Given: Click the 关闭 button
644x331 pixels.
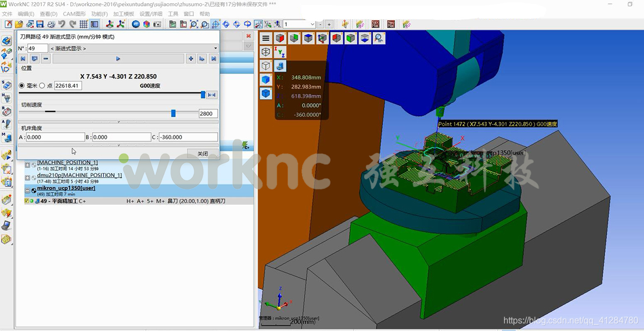Looking at the screenshot, I should point(202,153).
